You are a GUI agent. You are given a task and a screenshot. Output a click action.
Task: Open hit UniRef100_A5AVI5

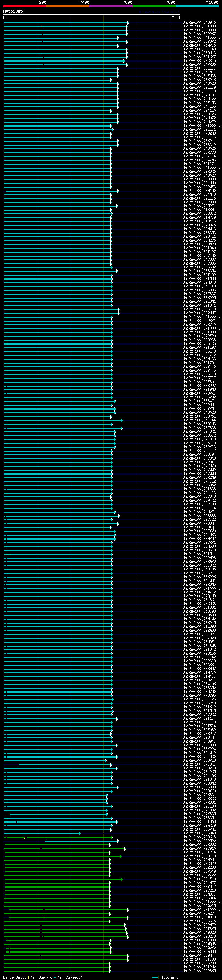[x=199, y=45]
